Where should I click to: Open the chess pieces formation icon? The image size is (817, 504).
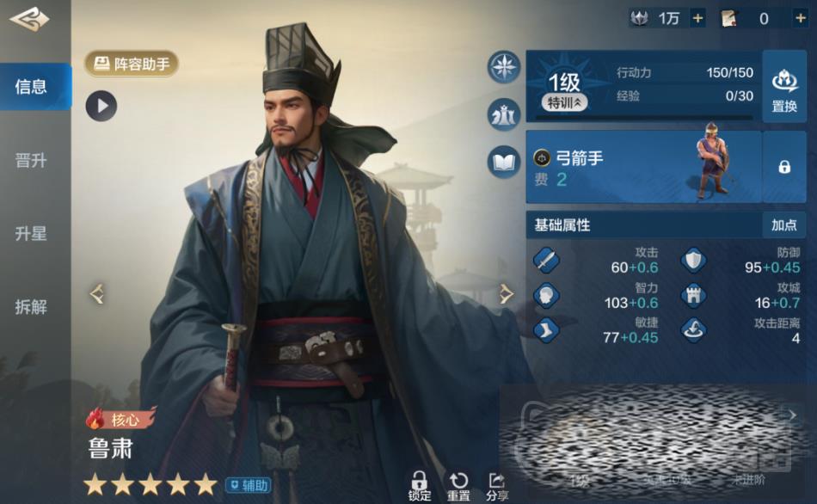point(503,114)
